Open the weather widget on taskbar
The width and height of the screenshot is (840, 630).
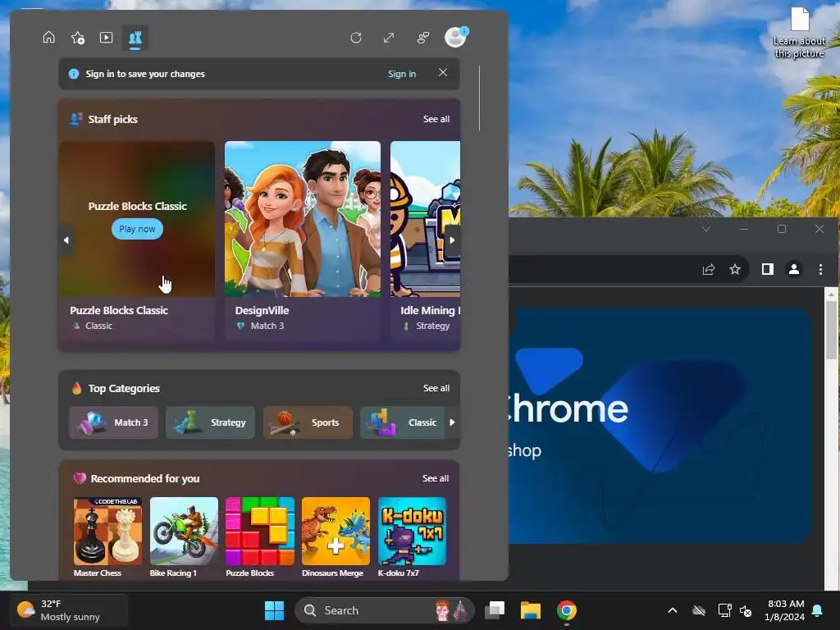(69, 610)
